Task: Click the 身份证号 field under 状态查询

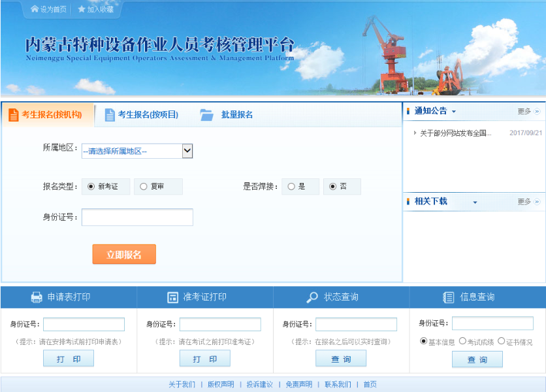Action: 357,324
